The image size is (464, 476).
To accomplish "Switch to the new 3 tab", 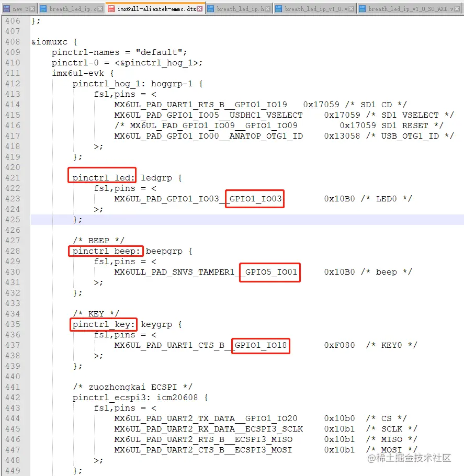I will 19,9.
